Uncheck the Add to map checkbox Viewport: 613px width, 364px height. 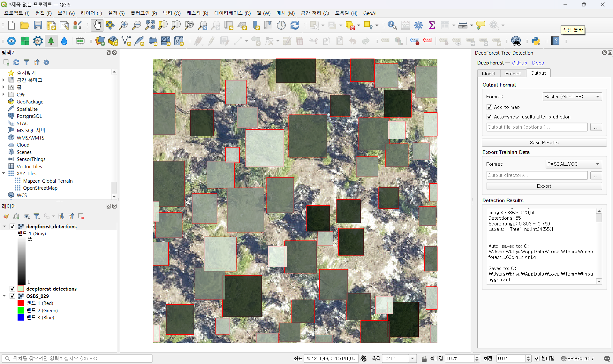click(x=489, y=107)
